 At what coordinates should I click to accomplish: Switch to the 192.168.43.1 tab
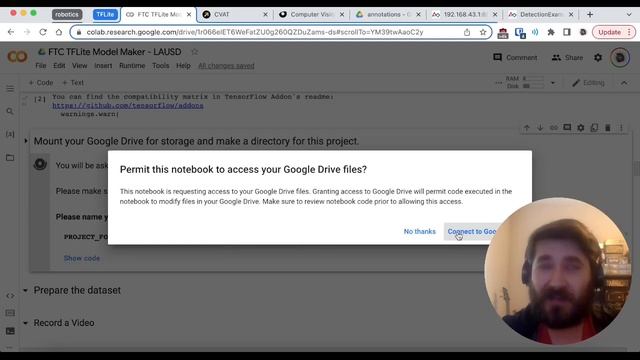[x=464, y=14]
